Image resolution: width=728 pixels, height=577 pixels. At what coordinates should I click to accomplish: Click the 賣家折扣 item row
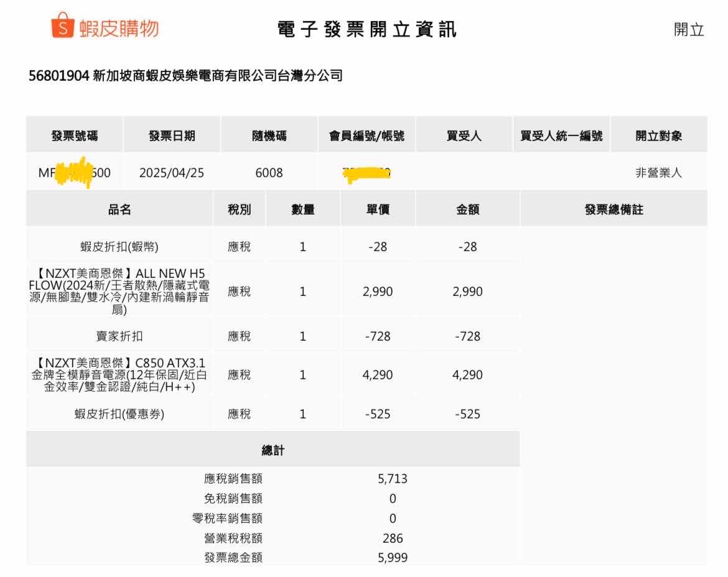pyautogui.click(x=119, y=336)
